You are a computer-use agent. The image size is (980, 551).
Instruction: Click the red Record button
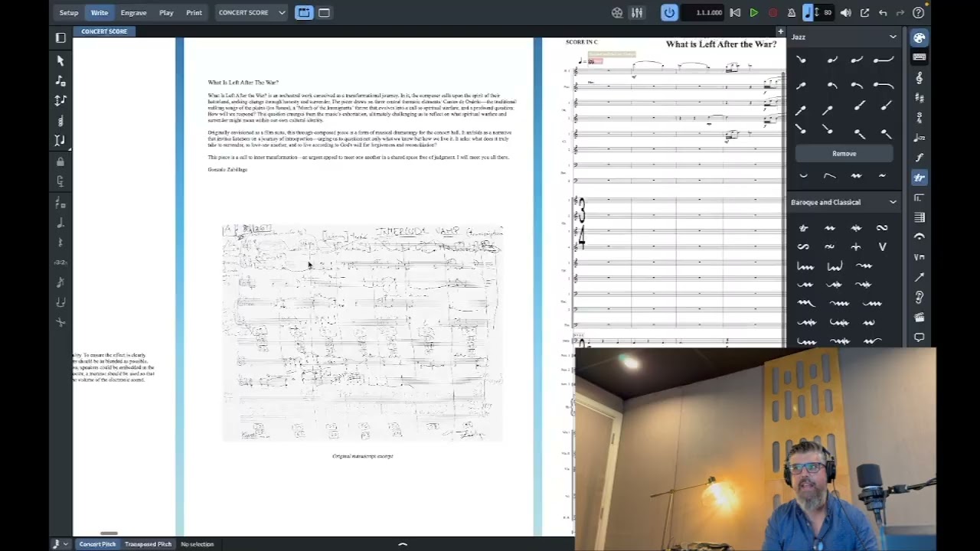click(773, 12)
